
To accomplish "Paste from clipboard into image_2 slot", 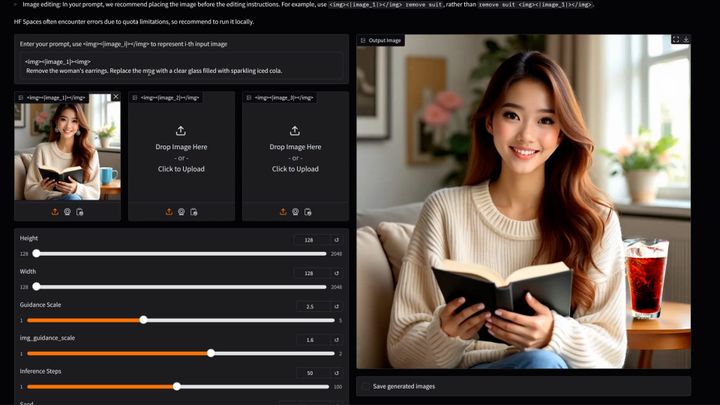I will tap(194, 212).
